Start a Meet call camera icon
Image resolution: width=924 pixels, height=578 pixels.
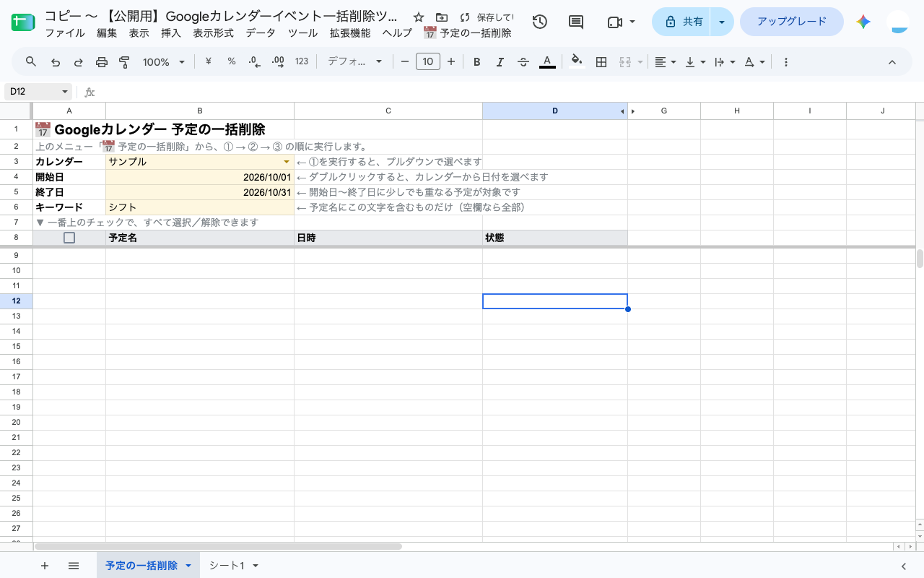point(615,22)
